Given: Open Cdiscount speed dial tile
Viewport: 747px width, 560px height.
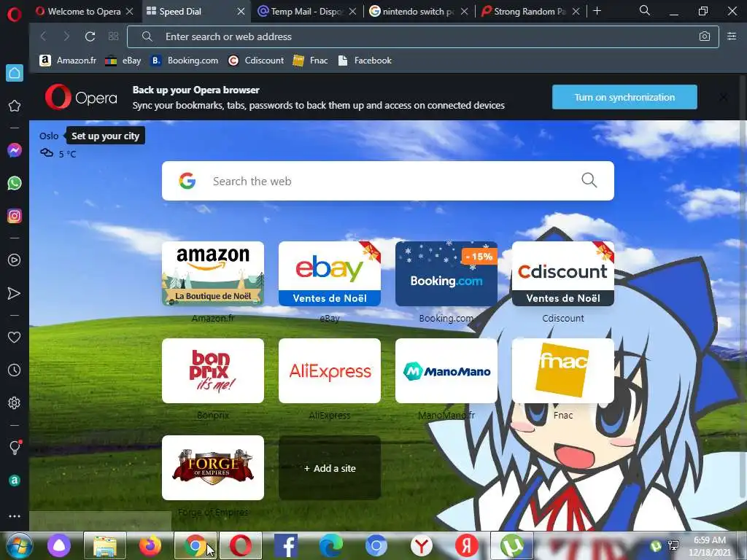Looking at the screenshot, I should 563,274.
